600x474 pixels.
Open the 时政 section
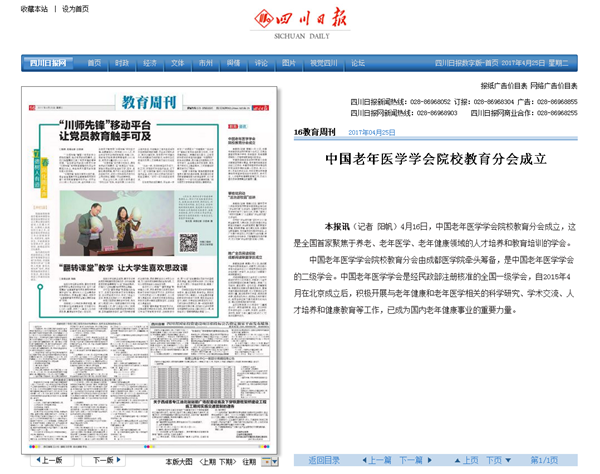[122, 63]
